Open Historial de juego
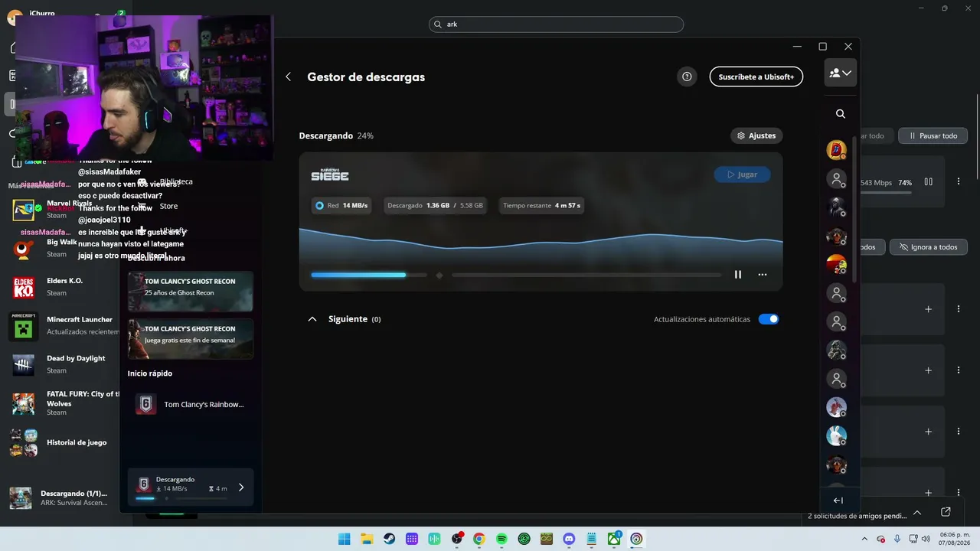 pos(65,442)
